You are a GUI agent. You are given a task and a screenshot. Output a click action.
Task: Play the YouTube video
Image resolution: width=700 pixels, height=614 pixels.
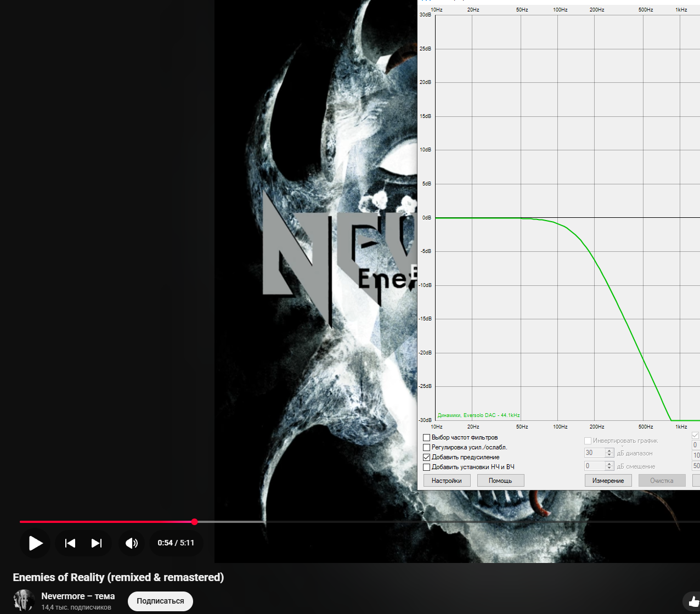coord(36,543)
